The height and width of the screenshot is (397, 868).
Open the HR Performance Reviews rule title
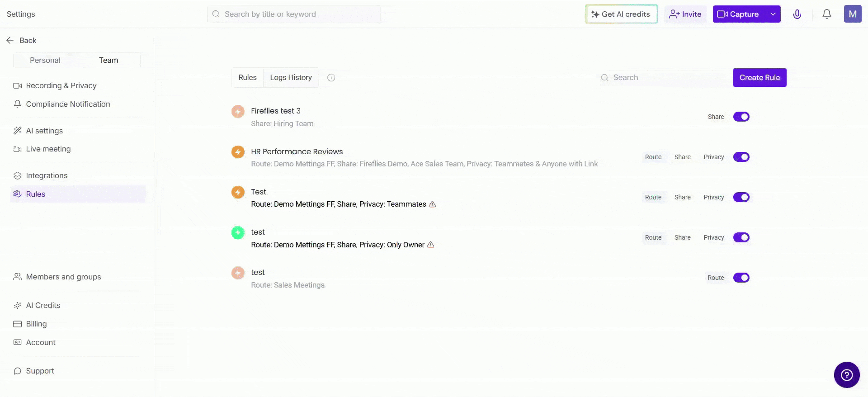[x=297, y=151]
